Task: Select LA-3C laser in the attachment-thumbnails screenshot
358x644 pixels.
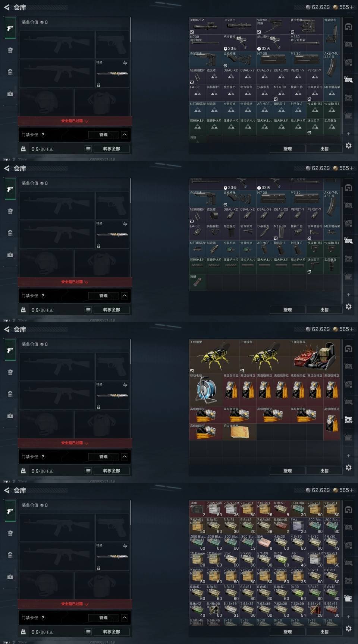Action: (x=197, y=231)
